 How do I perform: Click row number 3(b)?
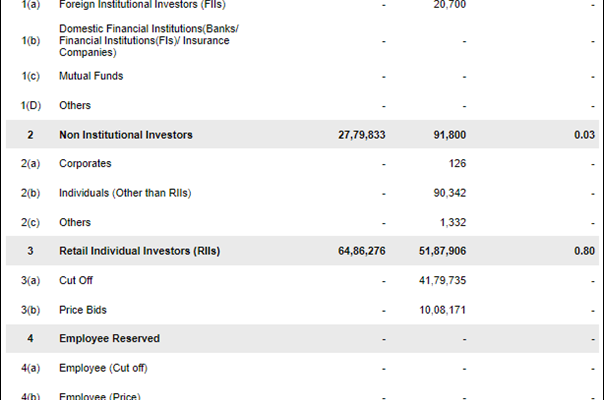click(30, 310)
